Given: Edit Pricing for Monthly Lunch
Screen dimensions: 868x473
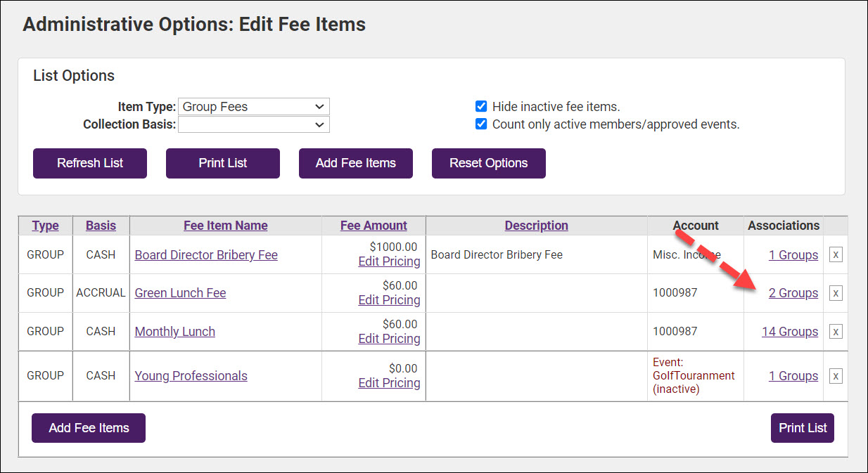Looking at the screenshot, I should [x=389, y=339].
